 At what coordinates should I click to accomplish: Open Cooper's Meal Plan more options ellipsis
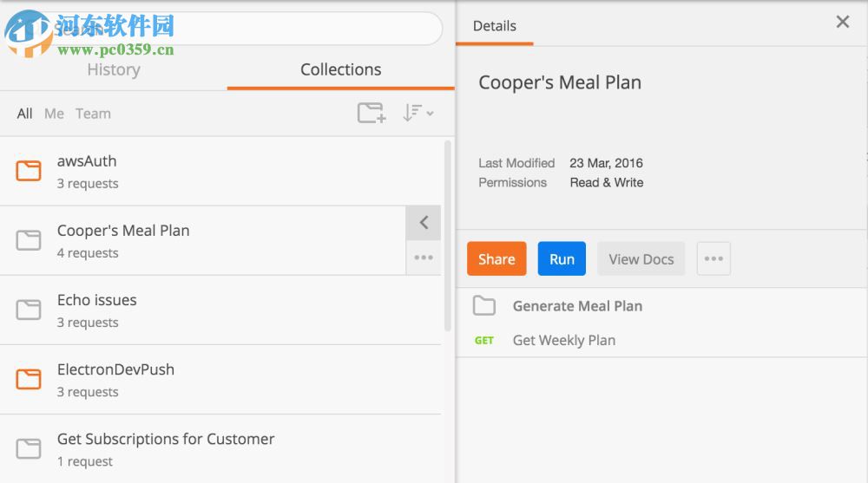click(x=424, y=258)
